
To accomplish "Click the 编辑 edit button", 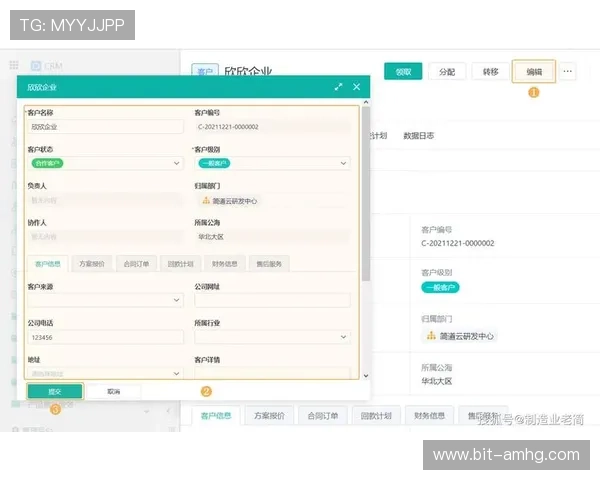I will [534, 72].
